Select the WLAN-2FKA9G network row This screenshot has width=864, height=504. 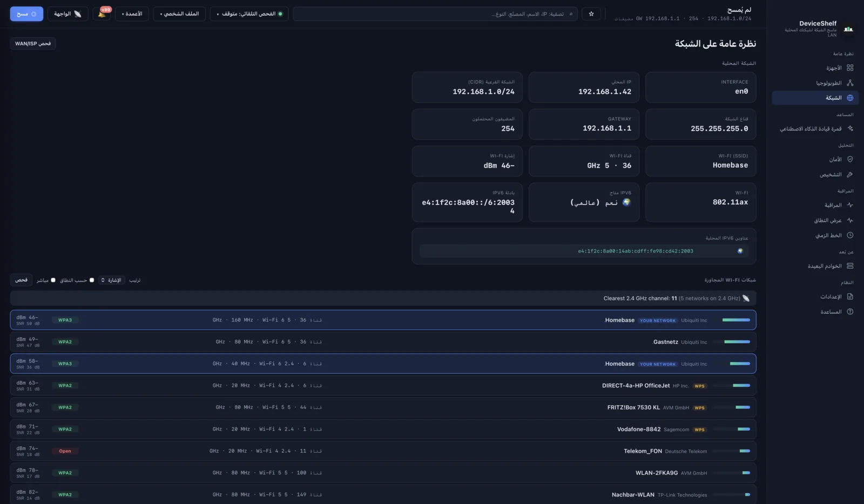[x=383, y=473]
